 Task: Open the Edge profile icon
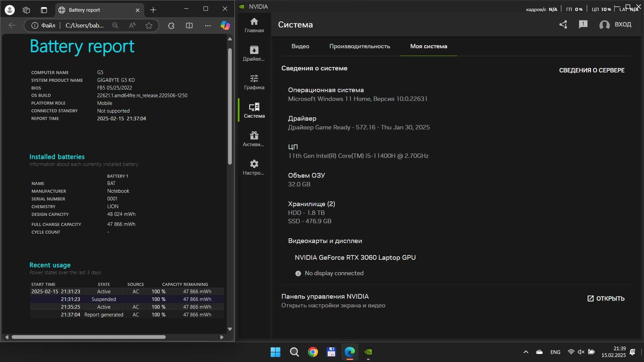point(10,10)
